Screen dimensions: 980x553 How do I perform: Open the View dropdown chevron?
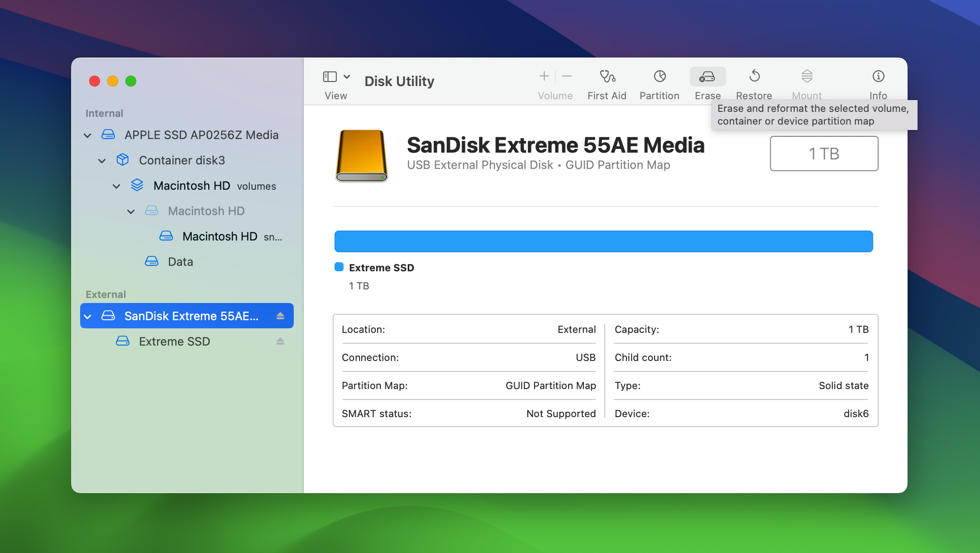347,77
